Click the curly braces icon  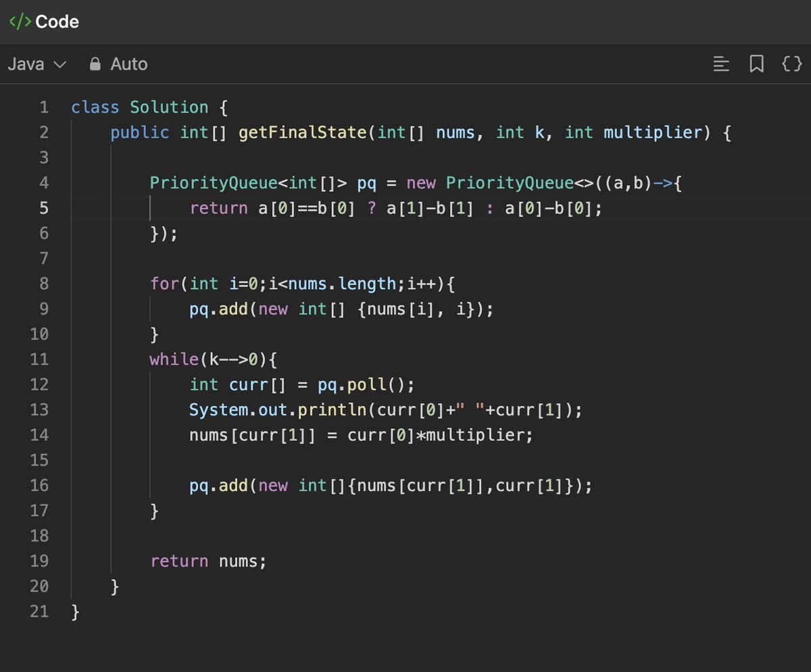791,64
